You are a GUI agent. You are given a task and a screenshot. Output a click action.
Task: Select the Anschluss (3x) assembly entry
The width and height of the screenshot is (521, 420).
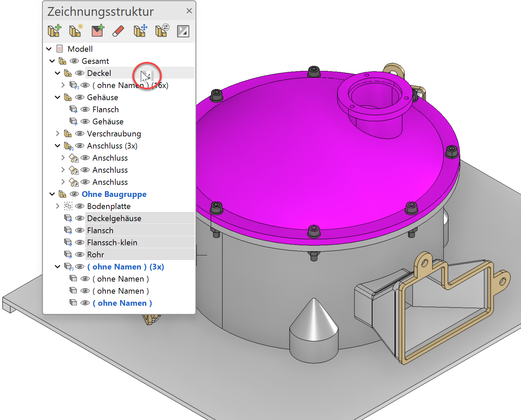pyautogui.click(x=112, y=146)
